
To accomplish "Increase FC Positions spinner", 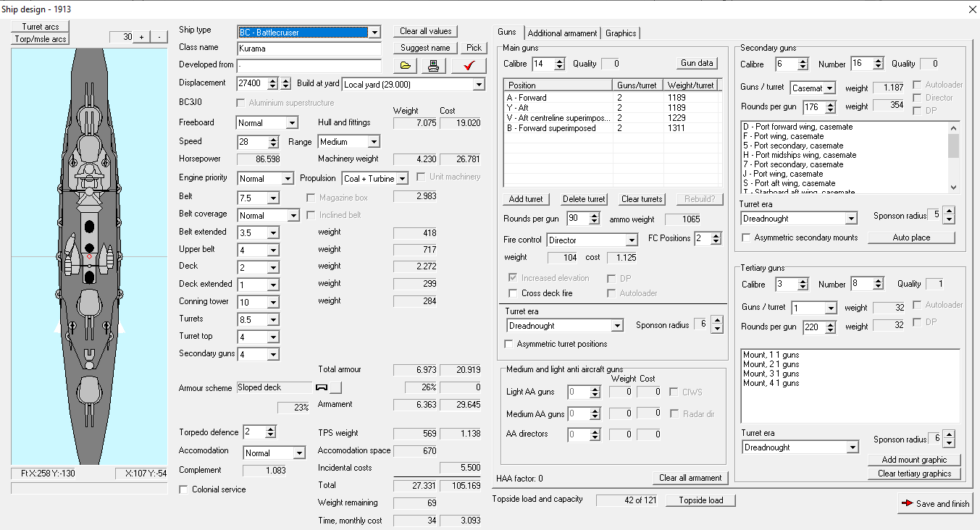I will [716, 235].
